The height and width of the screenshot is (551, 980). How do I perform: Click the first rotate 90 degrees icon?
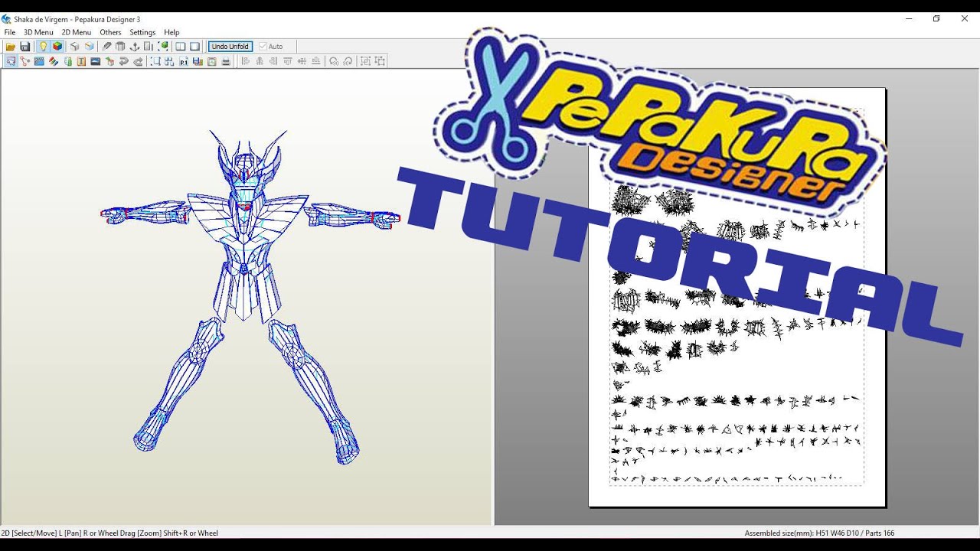coord(334,61)
